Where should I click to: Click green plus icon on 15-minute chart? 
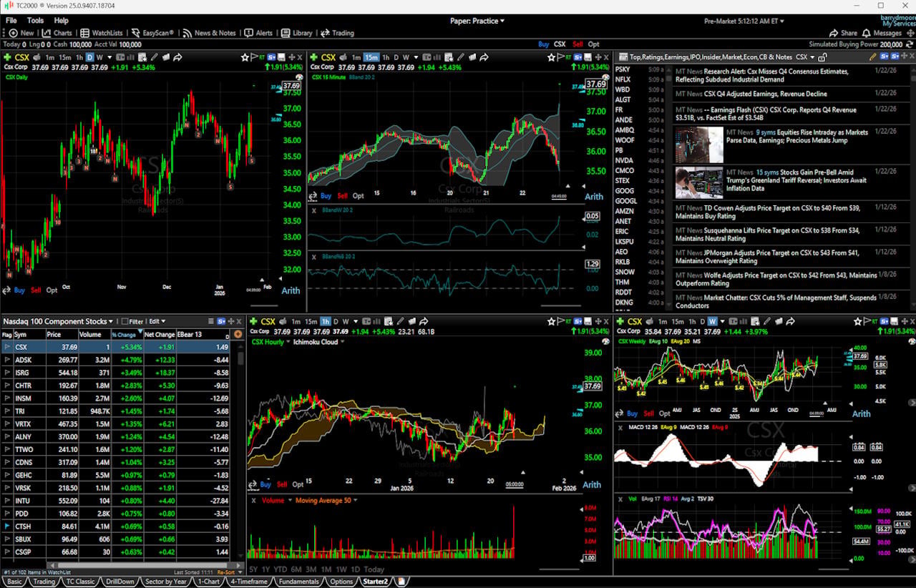point(313,57)
